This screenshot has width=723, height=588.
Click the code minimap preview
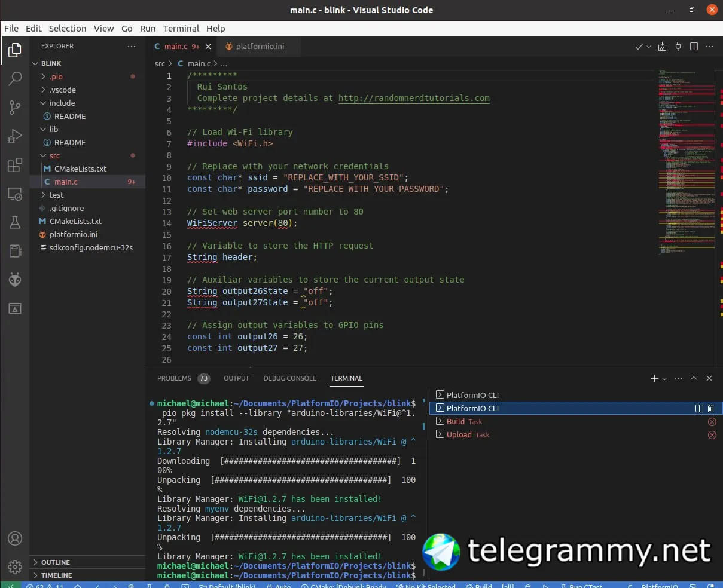click(686, 161)
